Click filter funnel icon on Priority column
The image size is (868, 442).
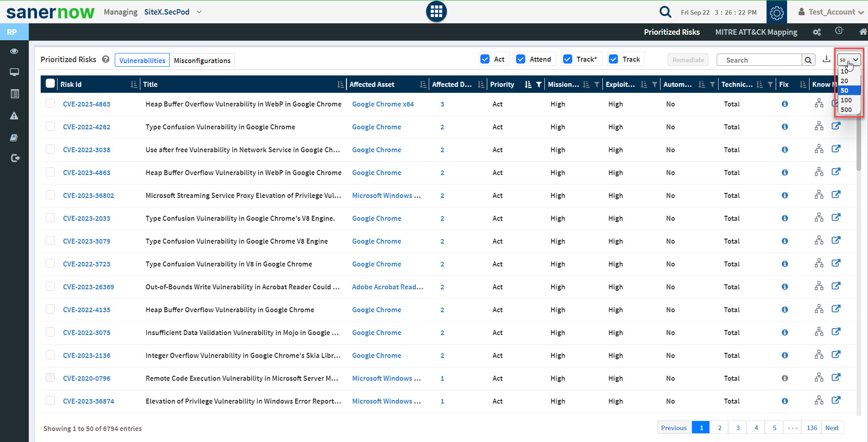click(539, 85)
